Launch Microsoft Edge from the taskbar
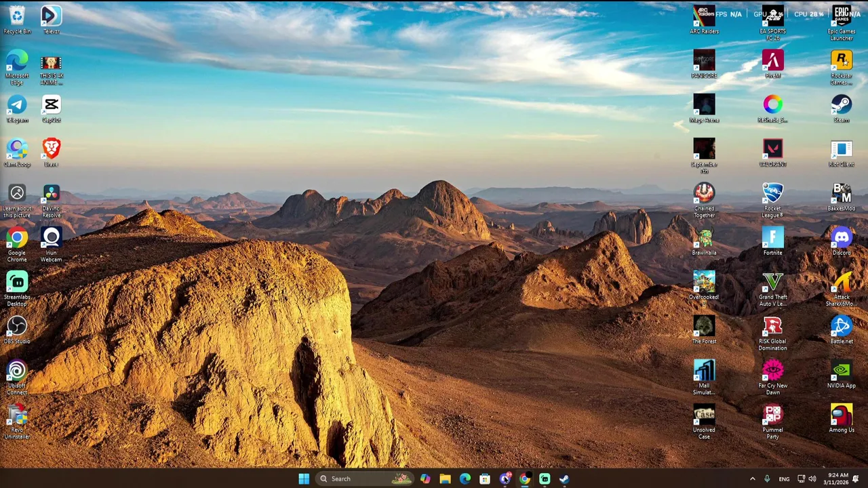The image size is (868, 488). pyautogui.click(x=465, y=479)
